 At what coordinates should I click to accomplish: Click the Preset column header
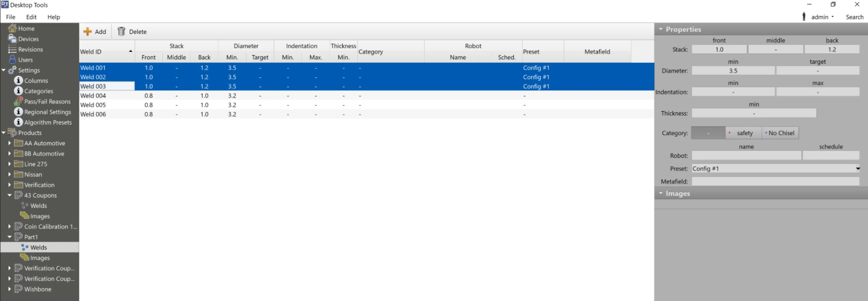542,52
